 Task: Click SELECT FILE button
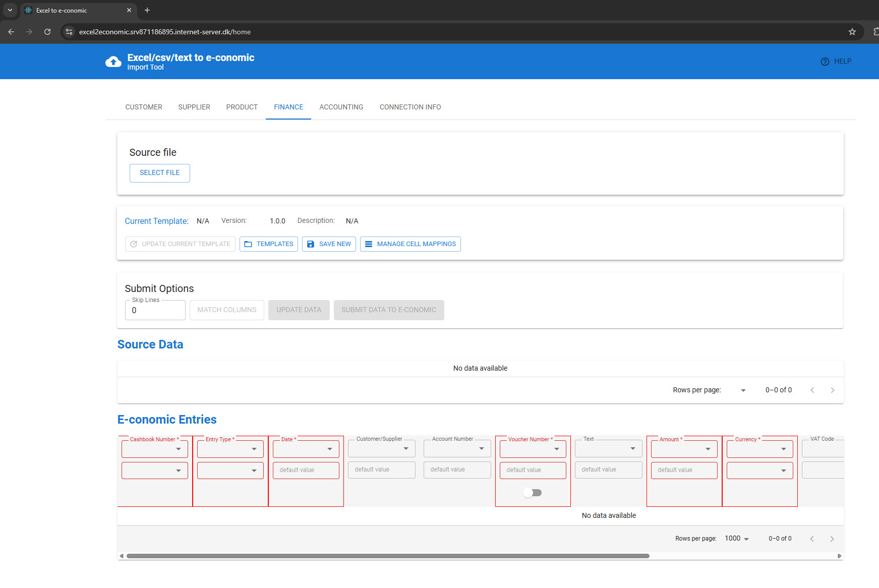pyautogui.click(x=160, y=173)
